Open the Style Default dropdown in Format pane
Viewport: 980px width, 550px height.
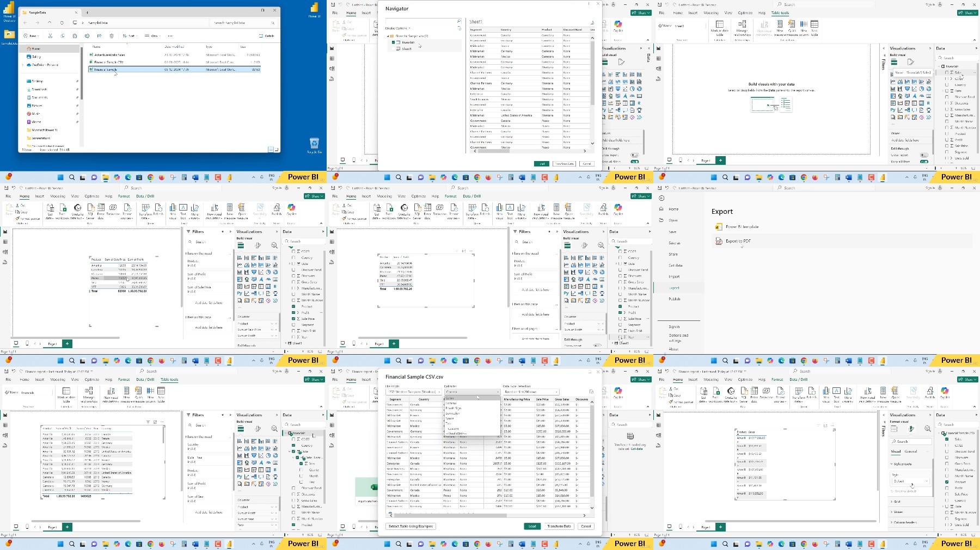pyautogui.click(x=910, y=481)
